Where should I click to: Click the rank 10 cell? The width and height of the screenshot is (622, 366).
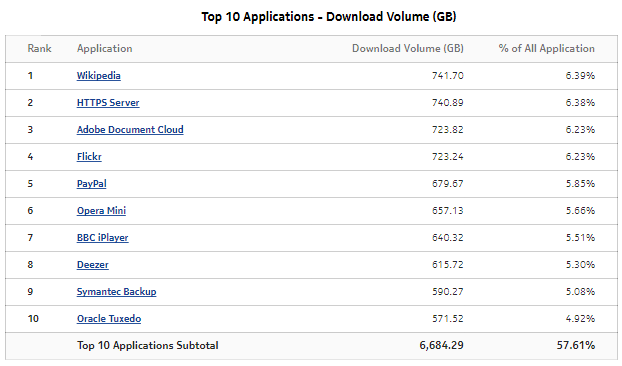[x=33, y=318]
